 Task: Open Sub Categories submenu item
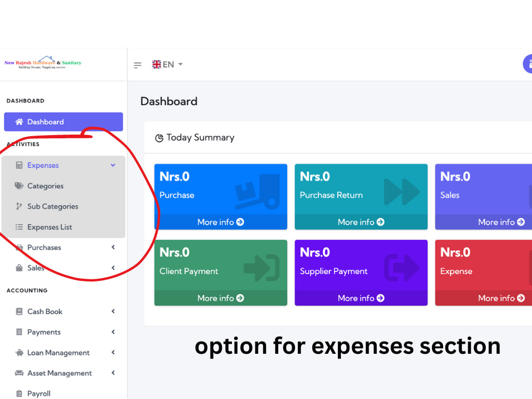[63, 206]
